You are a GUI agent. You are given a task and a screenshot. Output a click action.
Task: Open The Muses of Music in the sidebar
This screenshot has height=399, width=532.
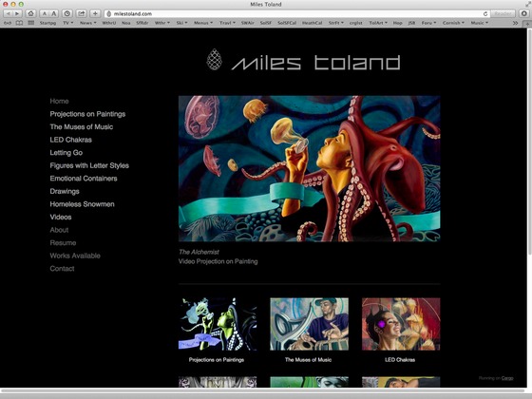[82, 127]
